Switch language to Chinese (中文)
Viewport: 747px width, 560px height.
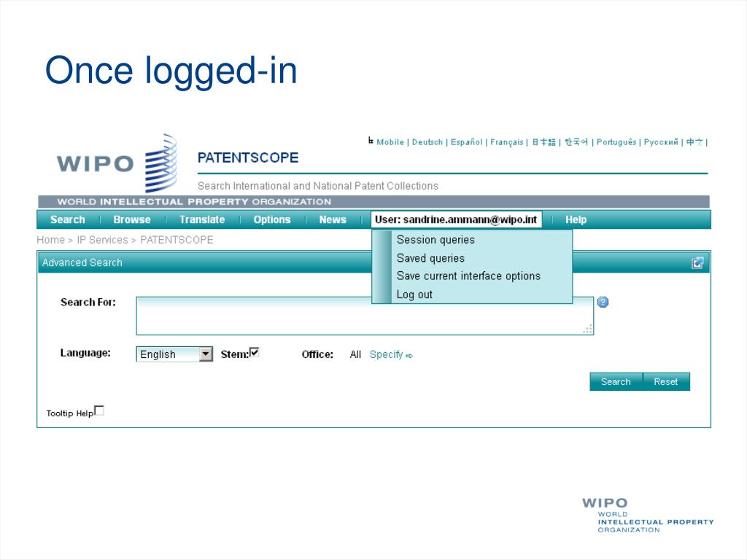(x=694, y=142)
